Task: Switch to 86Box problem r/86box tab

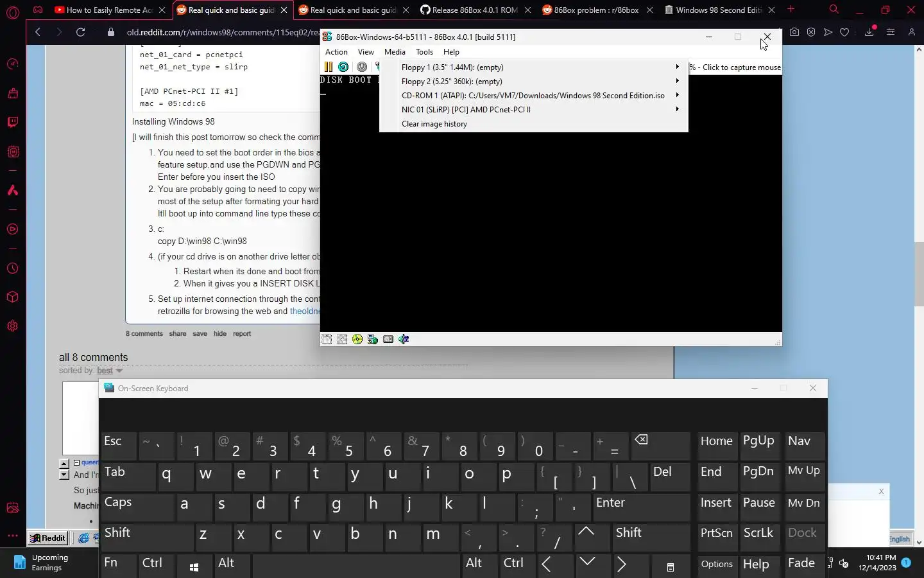Action: click(x=596, y=10)
